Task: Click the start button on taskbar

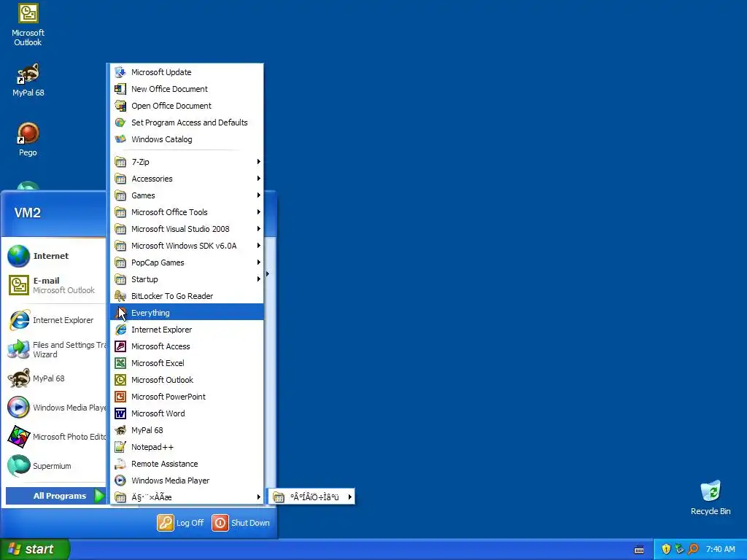Action: click(34, 549)
